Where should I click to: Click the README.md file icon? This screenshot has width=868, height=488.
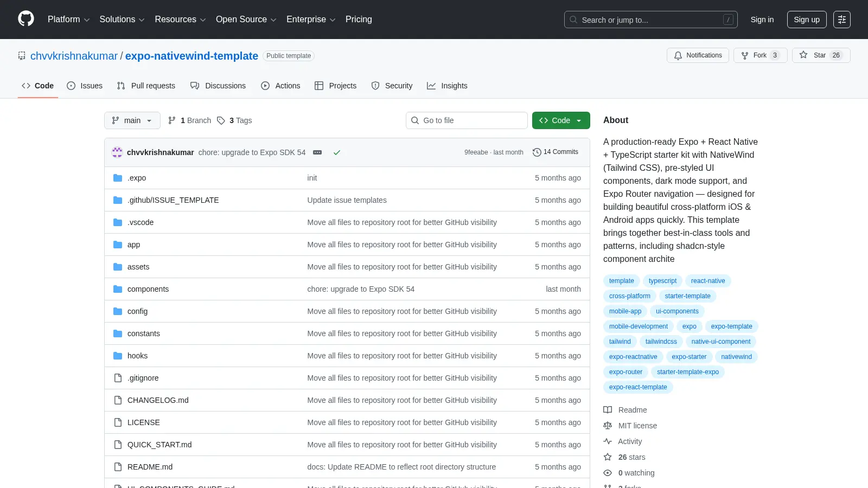coord(118,467)
